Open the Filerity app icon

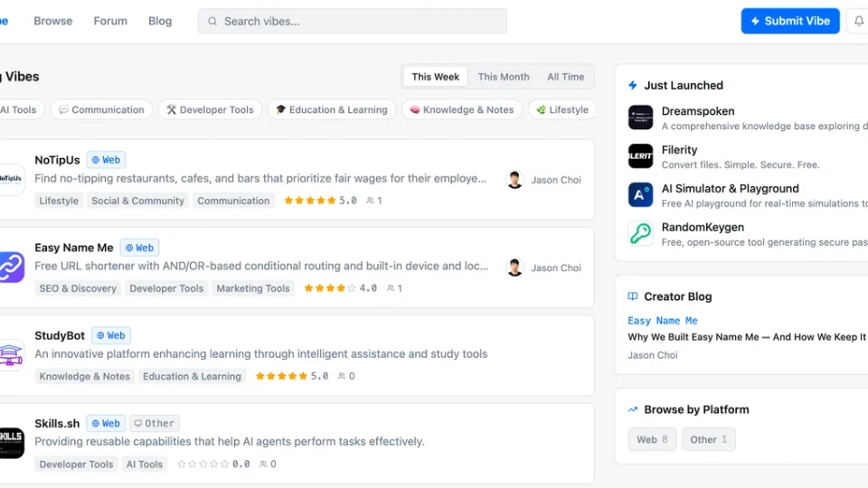click(640, 156)
